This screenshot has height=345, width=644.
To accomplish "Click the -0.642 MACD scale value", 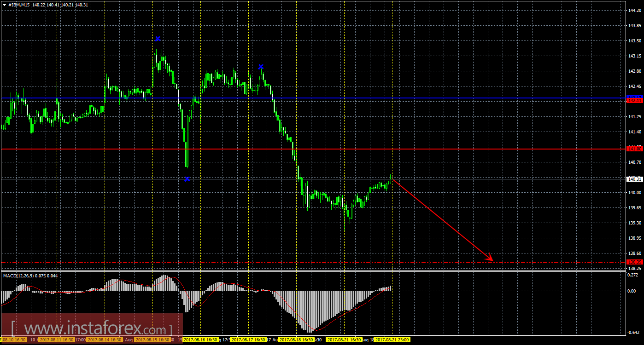I will [634, 333].
